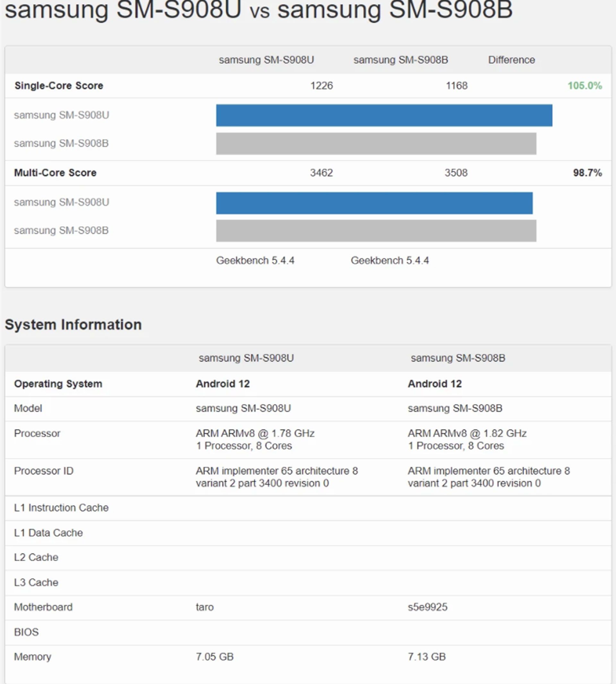The width and height of the screenshot is (616, 684).
Task: Click the blue SM-S908U multi-core bar
Action: (x=374, y=203)
